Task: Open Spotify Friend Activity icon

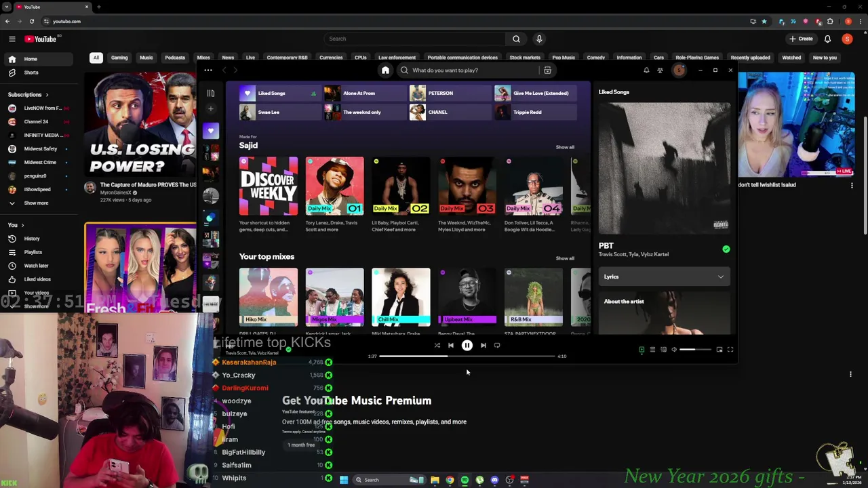Action: (x=660, y=70)
